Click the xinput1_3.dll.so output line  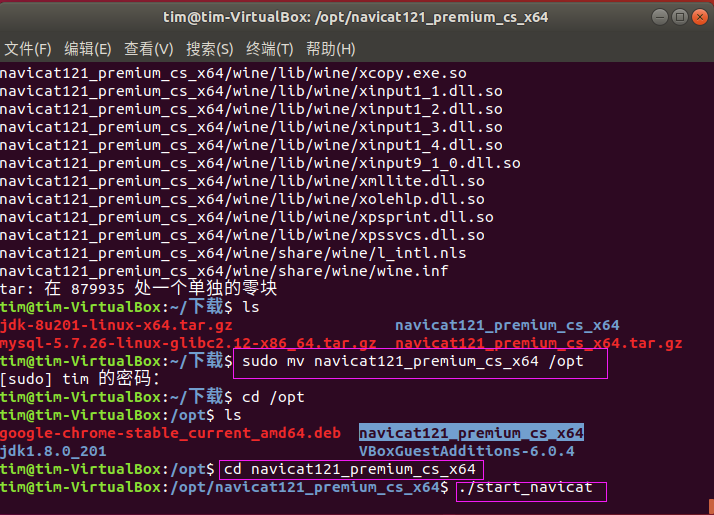tap(251, 127)
